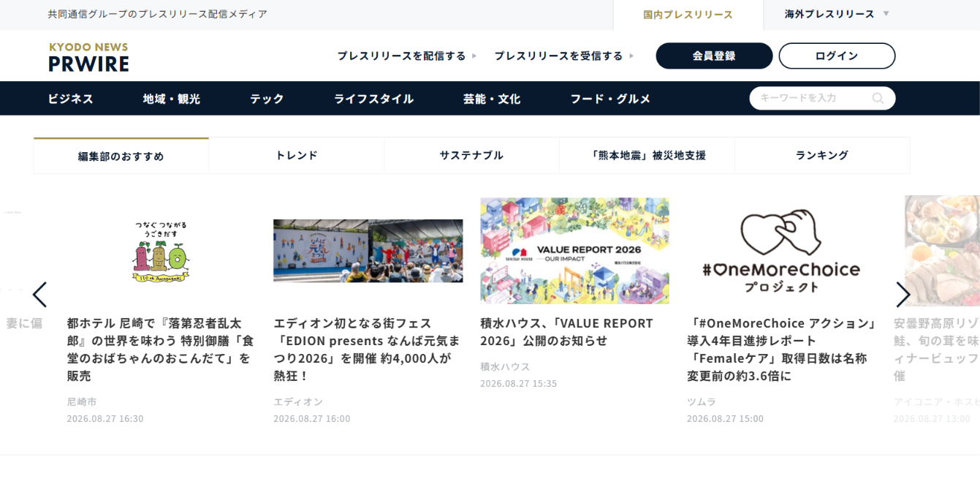Open EDION festival stage photo thumbnail
This screenshot has width=980, height=487.
[368, 251]
